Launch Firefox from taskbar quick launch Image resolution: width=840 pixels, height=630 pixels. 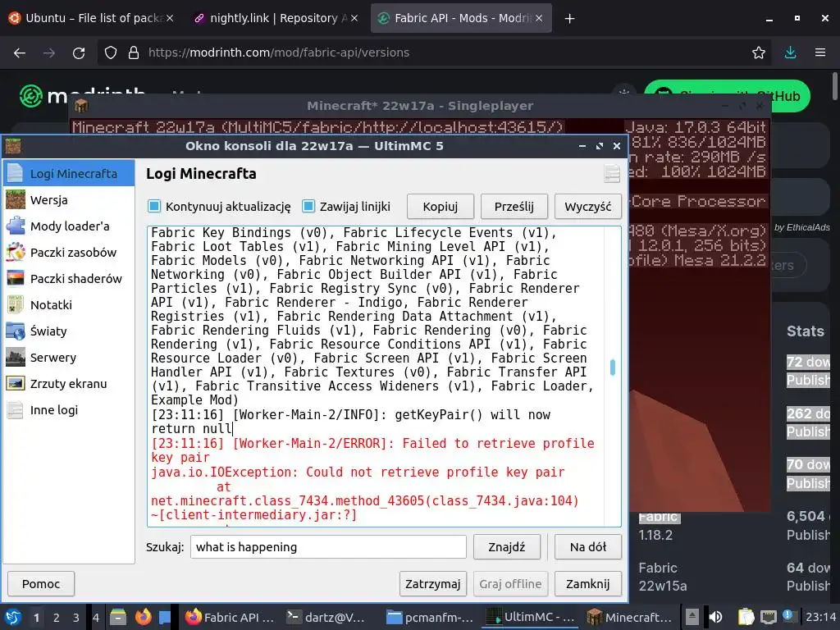coord(143,617)
